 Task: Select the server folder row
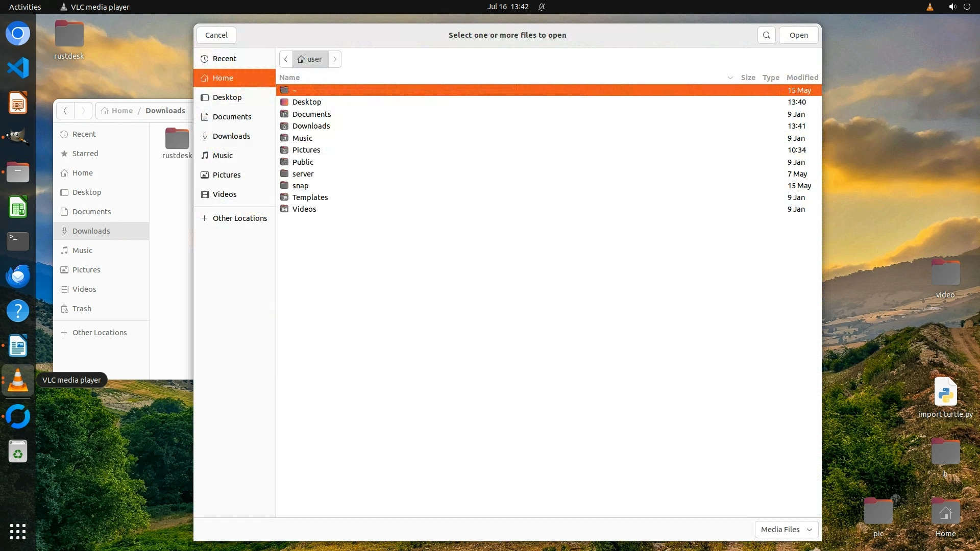pos(303,174)
